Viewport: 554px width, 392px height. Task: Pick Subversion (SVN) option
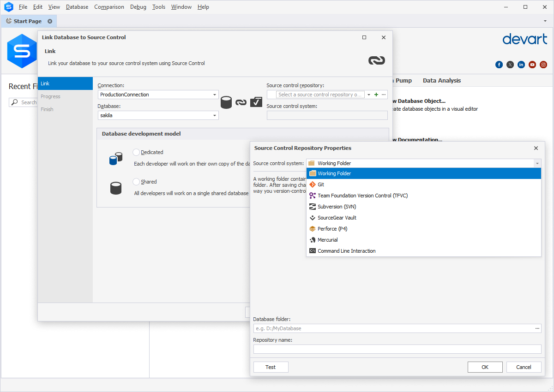[x=337, y=207]
